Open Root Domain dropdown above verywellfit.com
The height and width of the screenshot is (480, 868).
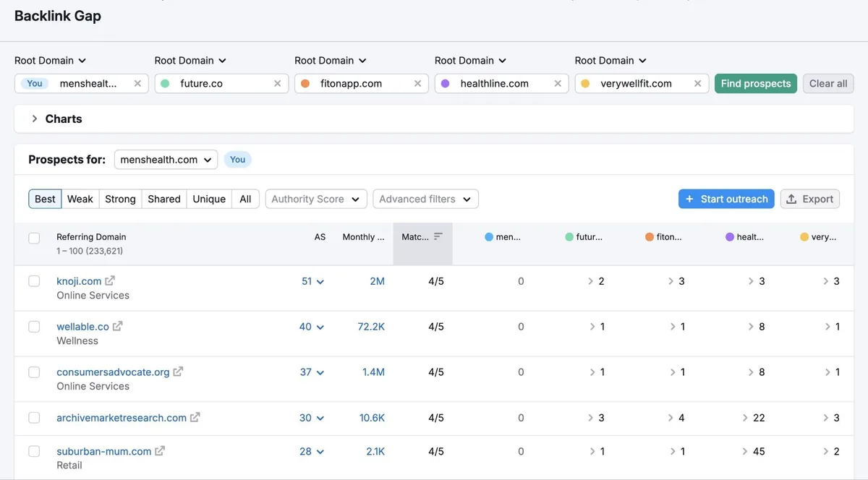click(610, 60)
